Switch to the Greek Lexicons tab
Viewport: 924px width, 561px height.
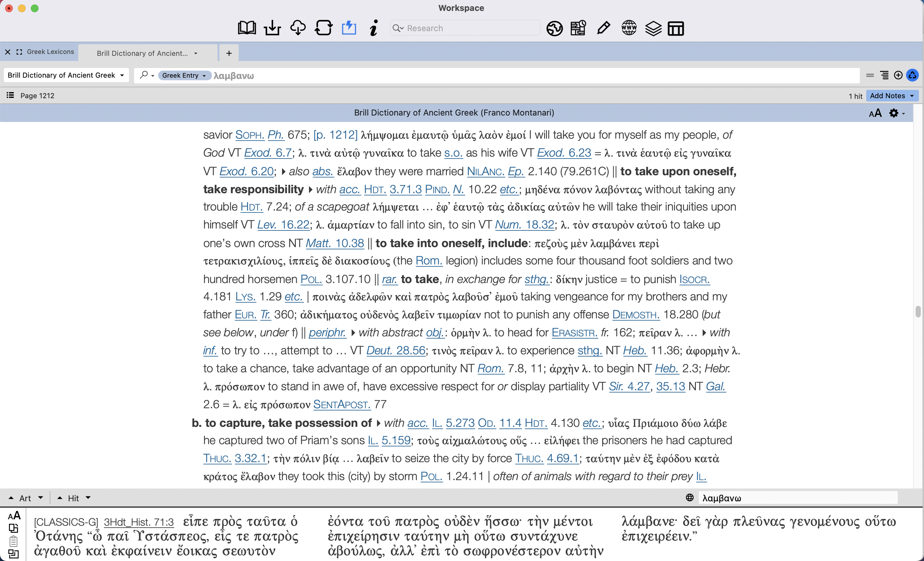(x=50, y=52)
